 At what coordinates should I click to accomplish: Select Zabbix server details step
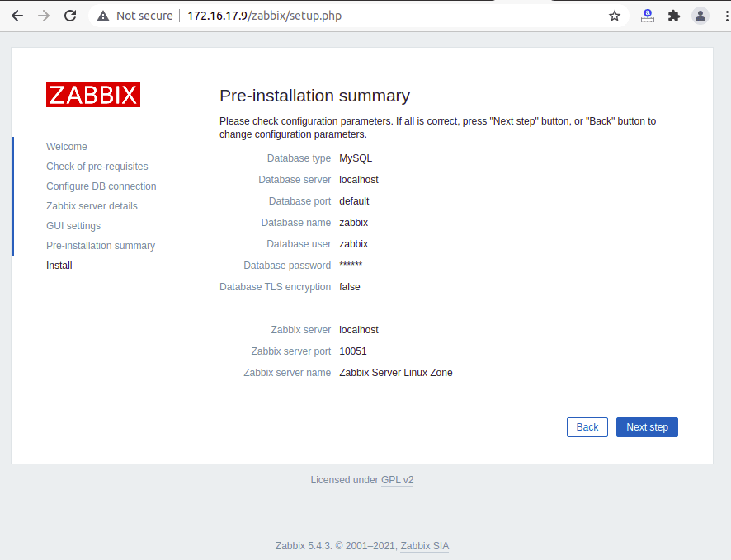[x=92, y=206]
